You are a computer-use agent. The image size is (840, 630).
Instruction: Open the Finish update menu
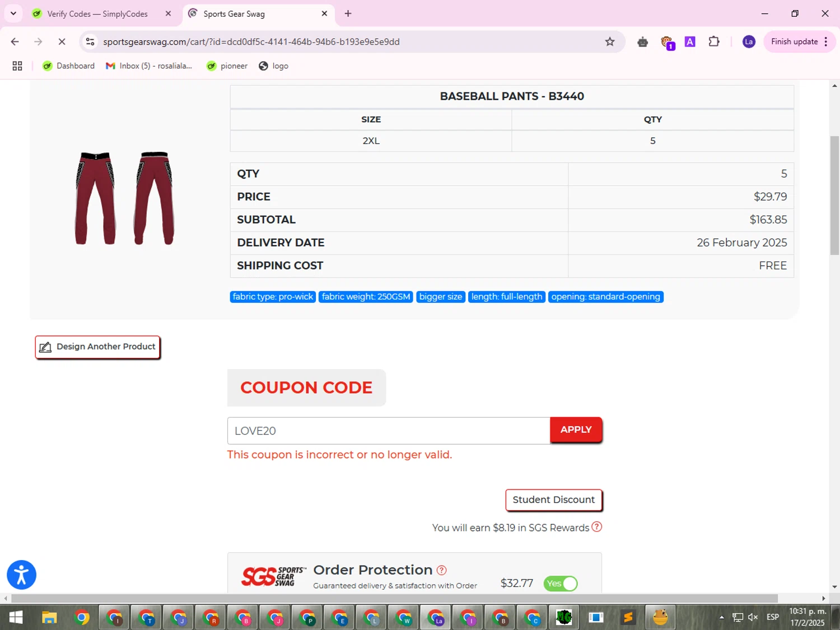(800, 41)
